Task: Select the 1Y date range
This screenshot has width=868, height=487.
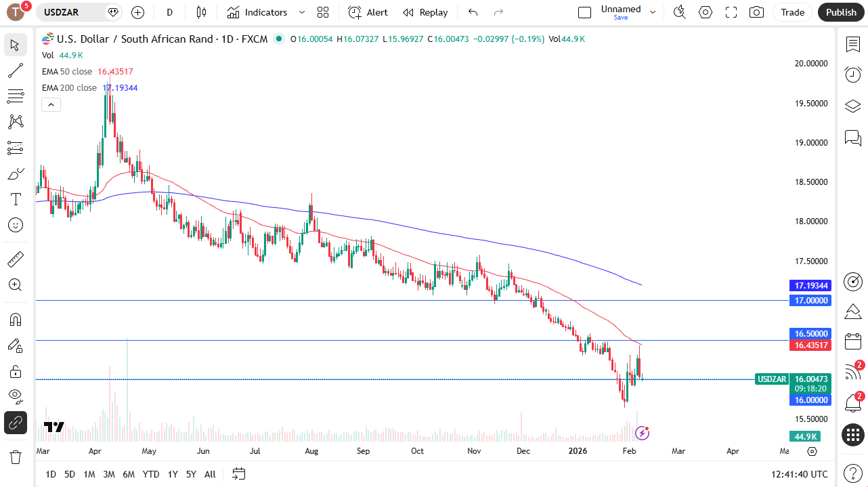Action: tap(173, 474)
